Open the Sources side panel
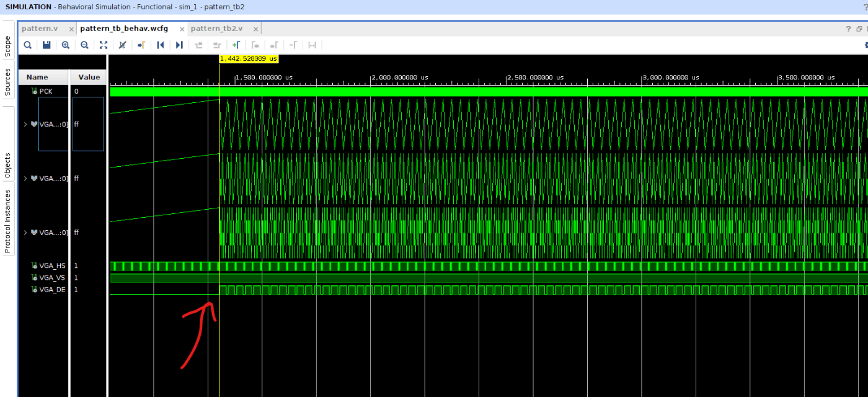 tap(8, 83)
